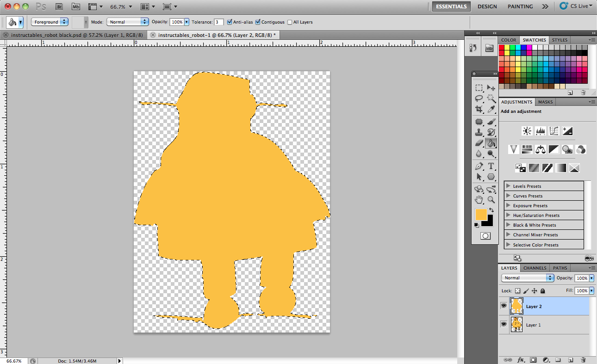
Task: Select the Hand tool
Action: click(x=479, y=200)
